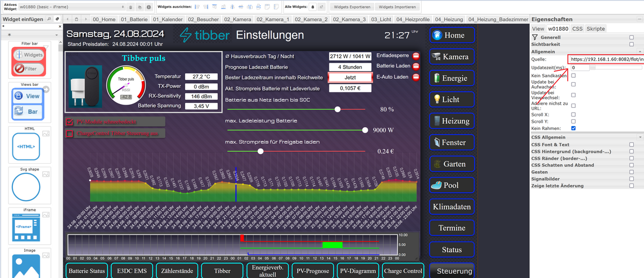Toggle PV-Module schneebedeckt checkbox

pos(70,122)
